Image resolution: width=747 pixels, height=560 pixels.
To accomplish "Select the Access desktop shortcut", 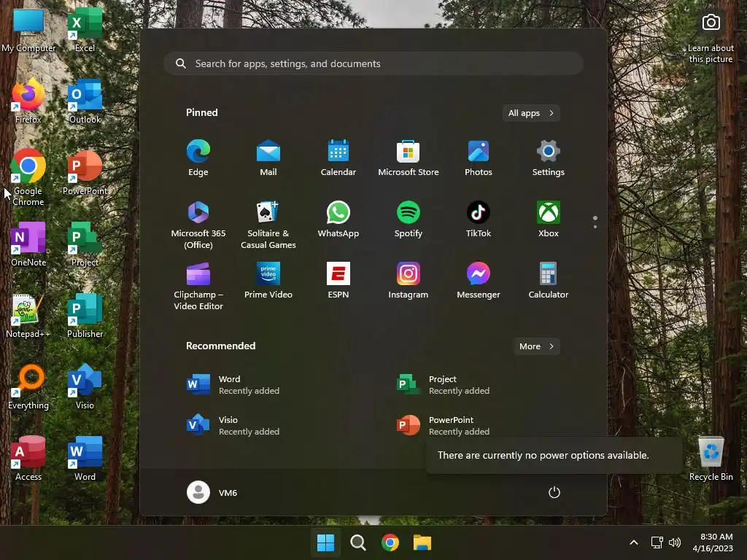I will 28,459.
